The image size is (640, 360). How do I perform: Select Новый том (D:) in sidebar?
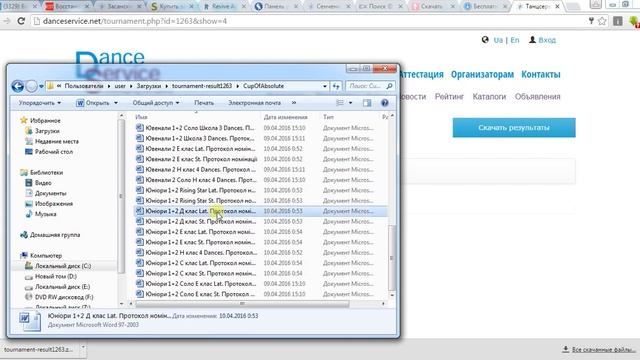(x=56, y=276)
